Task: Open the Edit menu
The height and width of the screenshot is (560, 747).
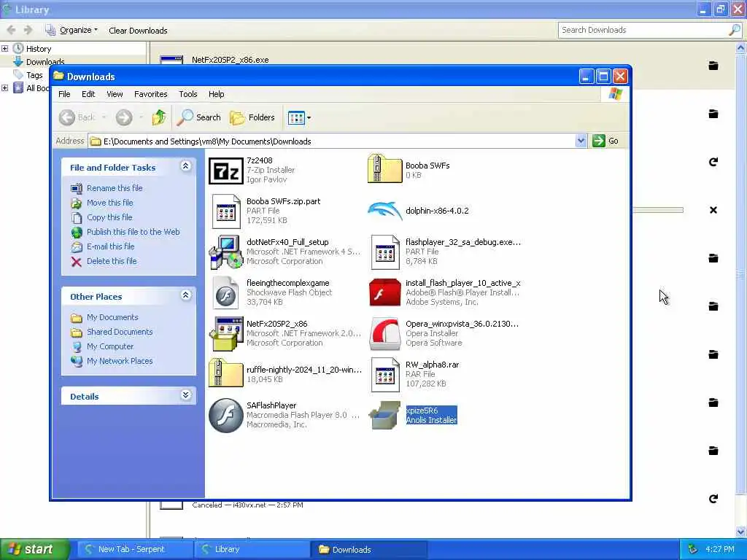Action: coord(88,94)
